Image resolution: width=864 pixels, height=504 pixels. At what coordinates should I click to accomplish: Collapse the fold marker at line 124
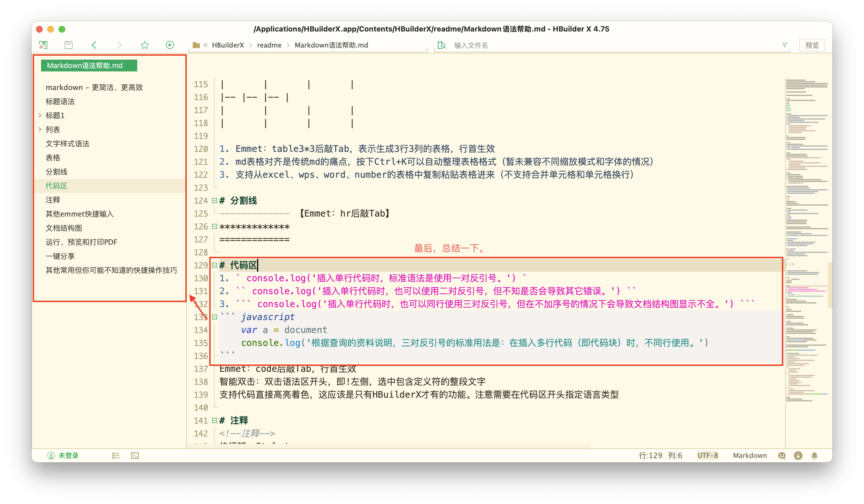[x=215, y=200]
